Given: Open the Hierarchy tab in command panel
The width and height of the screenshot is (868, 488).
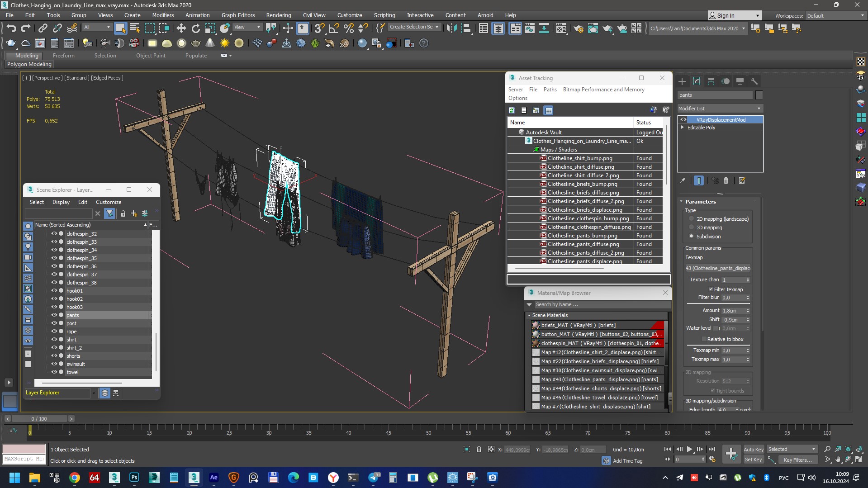Looking at the screenshot, I should coord(711,81).
